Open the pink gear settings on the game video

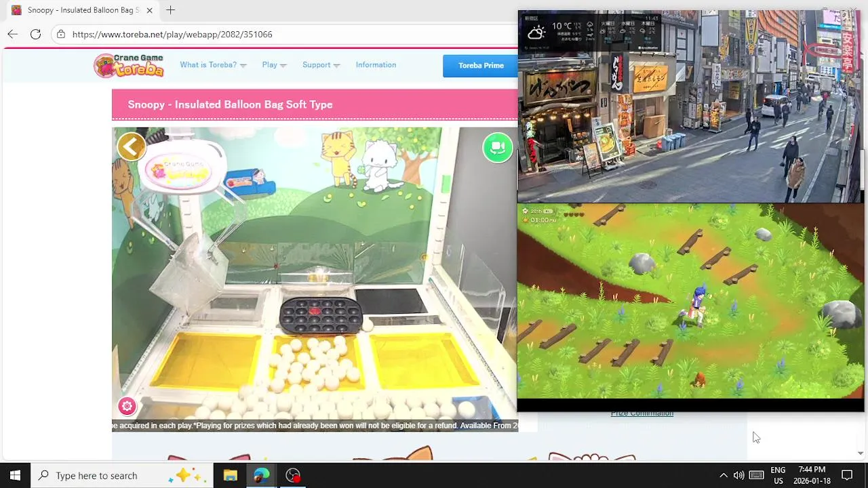click(x=127, y=406)
